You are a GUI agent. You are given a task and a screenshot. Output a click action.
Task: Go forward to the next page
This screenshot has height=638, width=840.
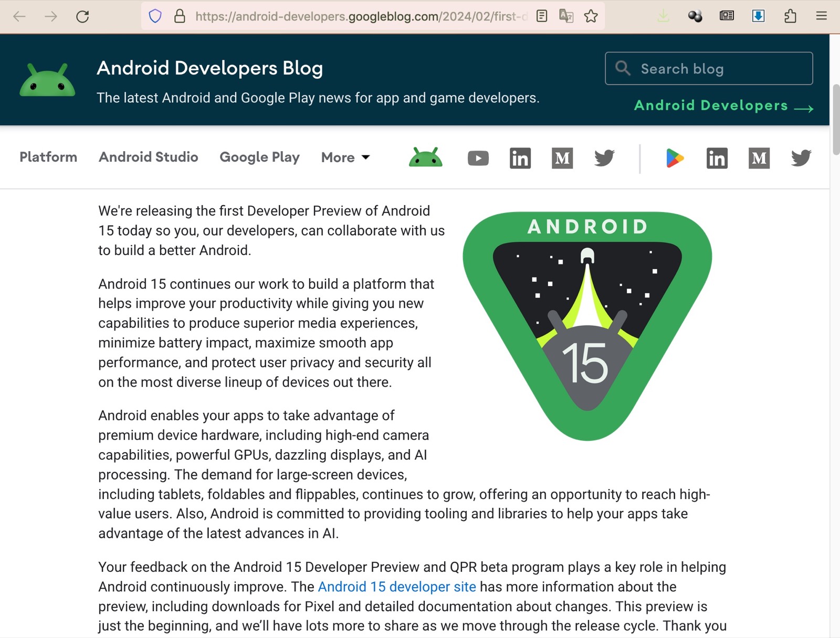pyautogui.click(x=51, y=16)
